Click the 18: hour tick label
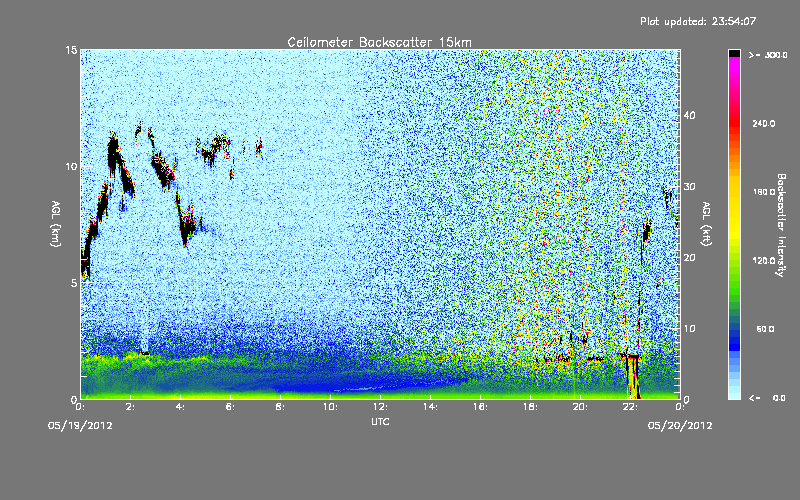The image size is (800, 500). (x=530, y=407)
